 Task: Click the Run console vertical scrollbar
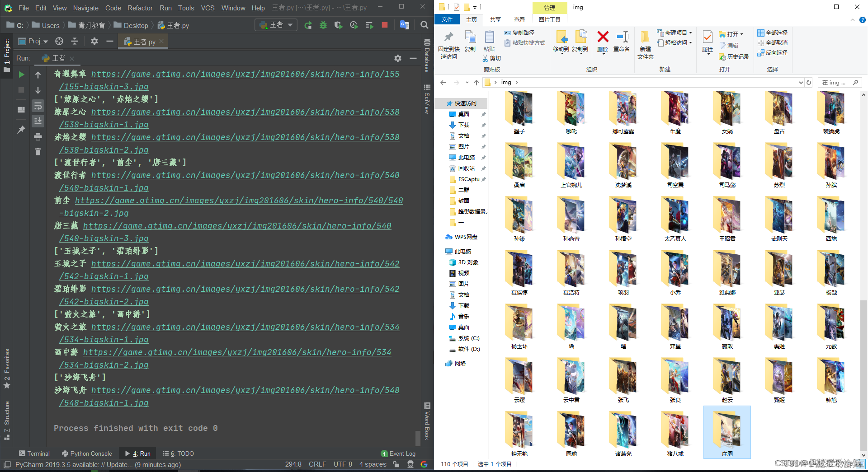coord(417,438)
